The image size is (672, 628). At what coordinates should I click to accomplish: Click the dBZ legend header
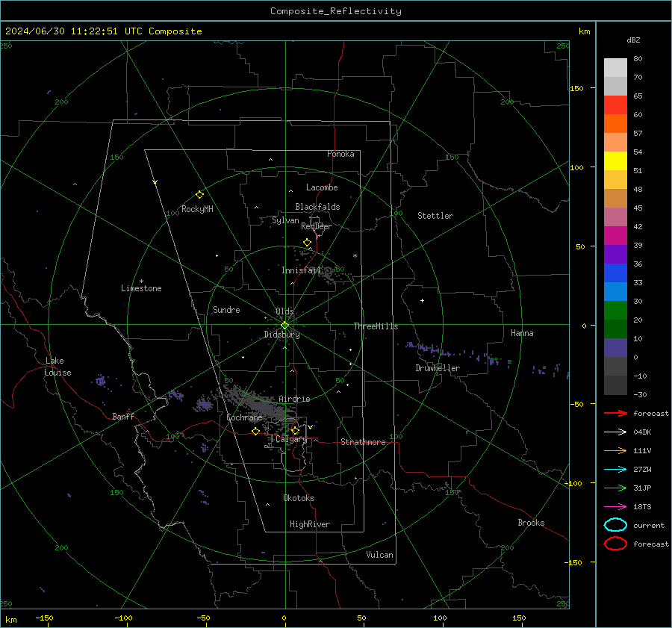click(633, 40)
